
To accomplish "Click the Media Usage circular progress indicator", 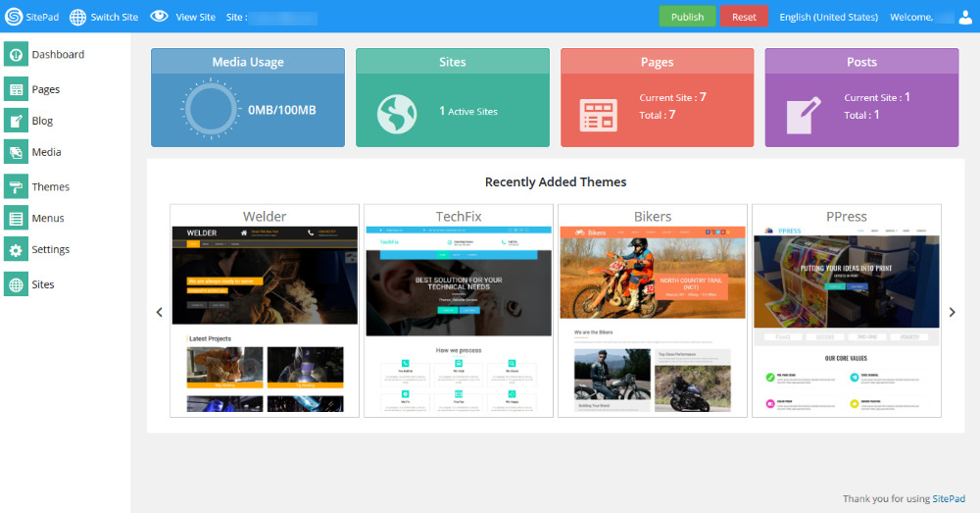I will point(209,109).
